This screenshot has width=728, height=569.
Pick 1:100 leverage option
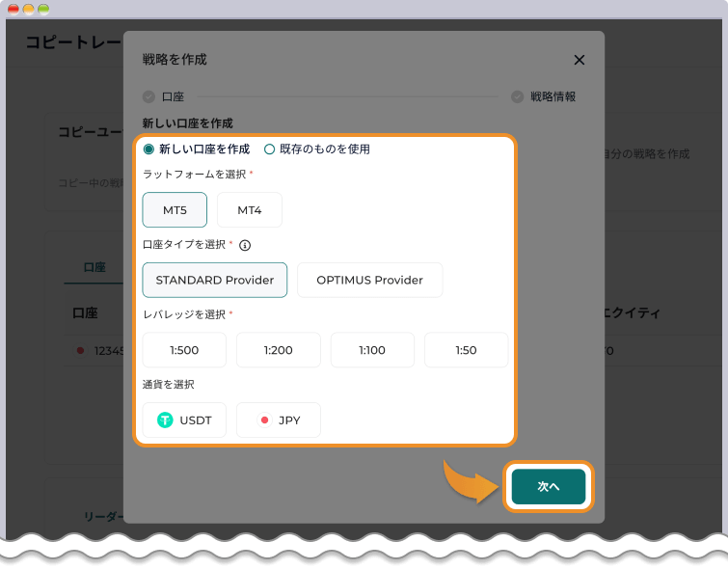(372, 350)
